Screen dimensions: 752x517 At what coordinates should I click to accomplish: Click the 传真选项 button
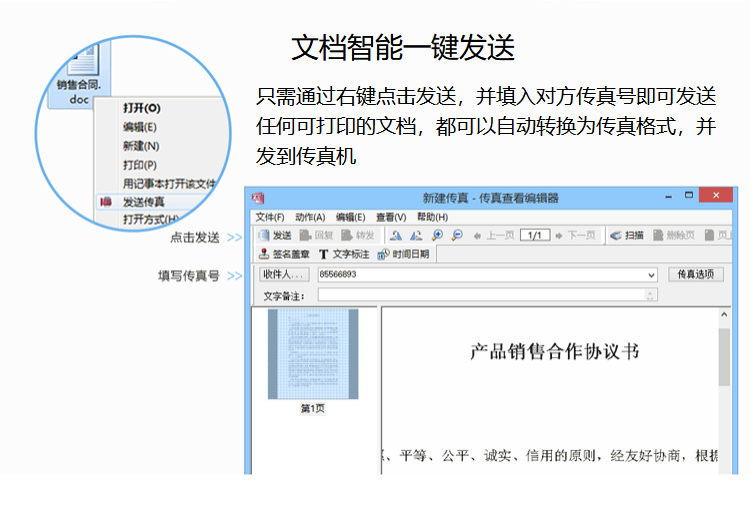695,274
